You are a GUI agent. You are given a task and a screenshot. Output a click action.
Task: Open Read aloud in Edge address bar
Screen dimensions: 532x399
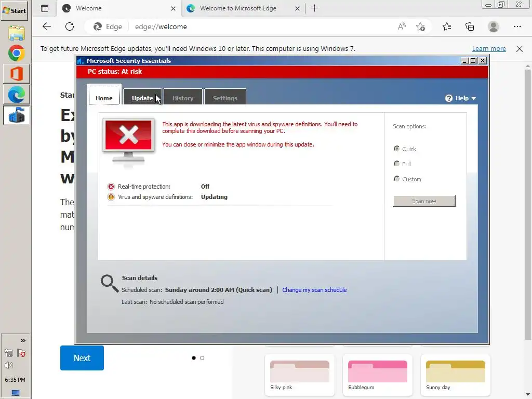point(402,26)
